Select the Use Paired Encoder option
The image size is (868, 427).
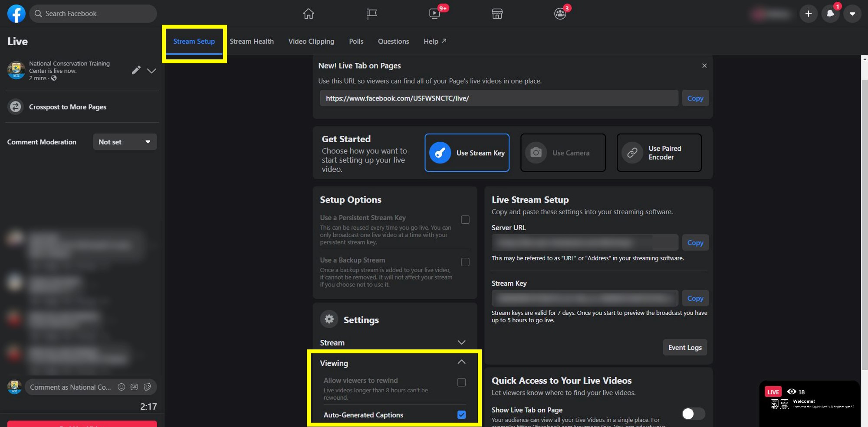pyautogui.click(x=659, y=153)
